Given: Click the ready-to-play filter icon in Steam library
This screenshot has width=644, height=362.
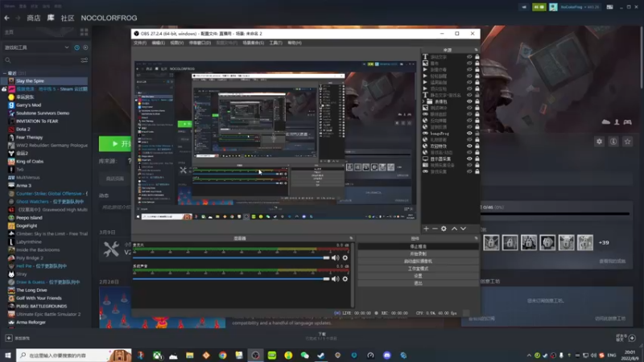Looking at the screenshot, I should click(85, 47).
